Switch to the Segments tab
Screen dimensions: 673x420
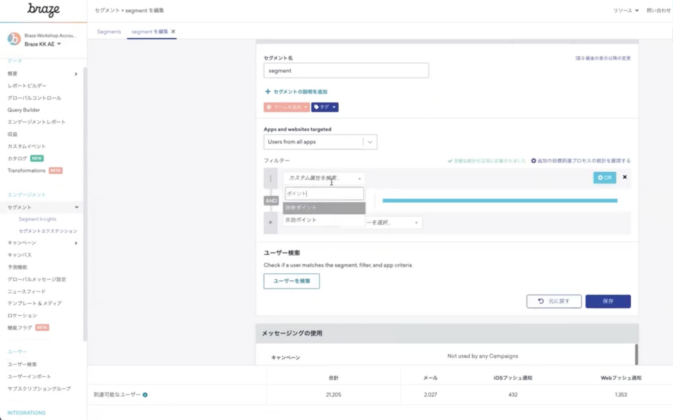pos(108,32)
